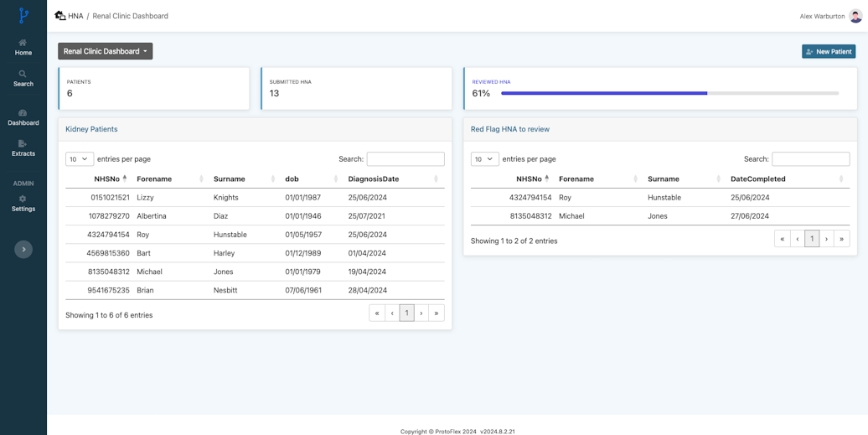This screenshot has width=868, height=435.
Task: Click the Red Flag HNA to review heading
Action: tap(510, 129)
